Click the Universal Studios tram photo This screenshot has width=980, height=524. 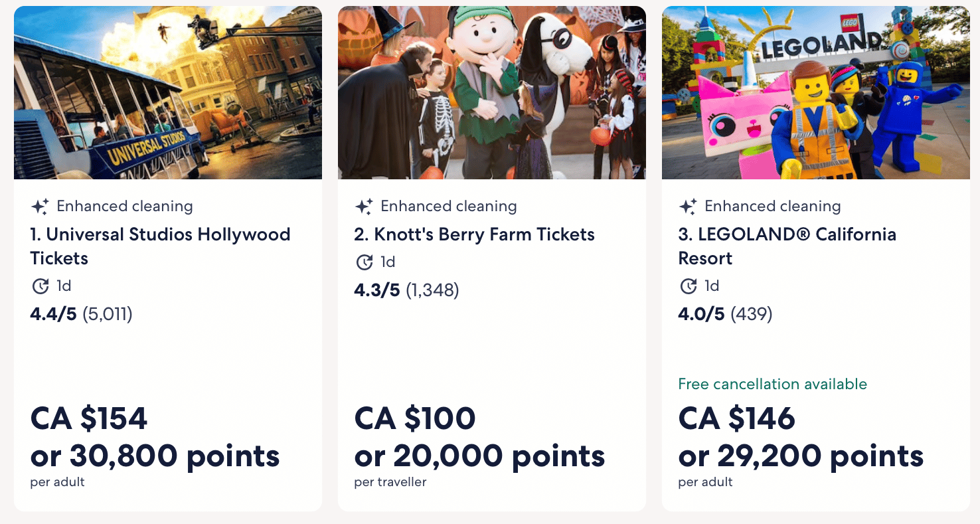point(168,93)
